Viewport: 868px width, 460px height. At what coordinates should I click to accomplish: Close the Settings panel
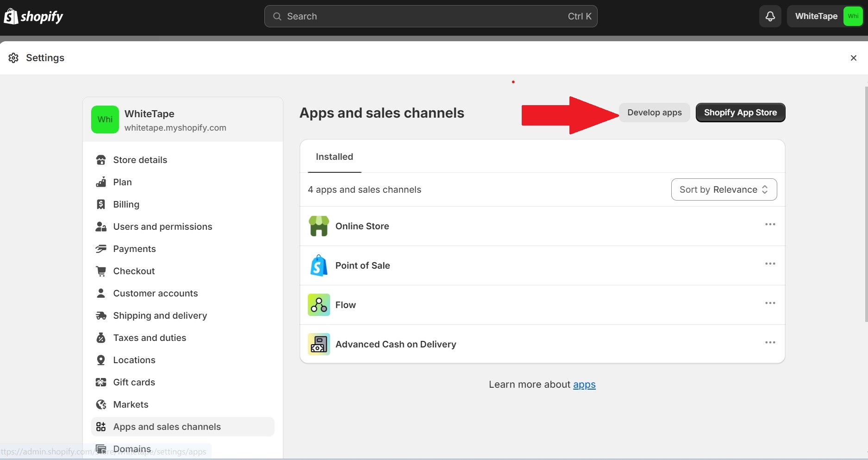[x=853, y=58]
